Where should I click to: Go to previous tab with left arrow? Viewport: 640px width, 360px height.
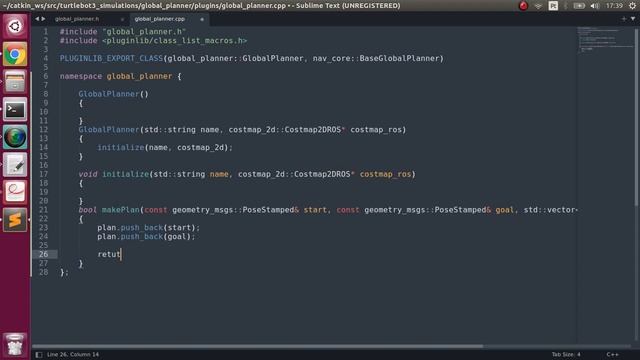[x=37, y=19]
